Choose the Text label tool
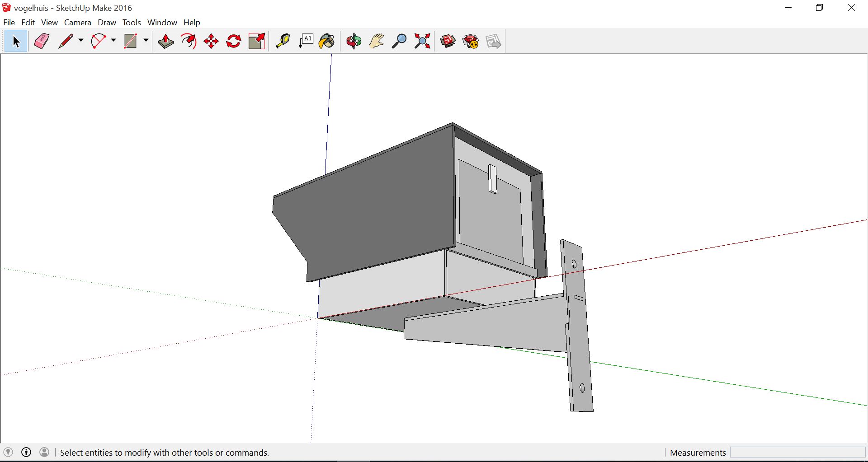The width and height of the screenshot is (868, 462). (306, 42)
